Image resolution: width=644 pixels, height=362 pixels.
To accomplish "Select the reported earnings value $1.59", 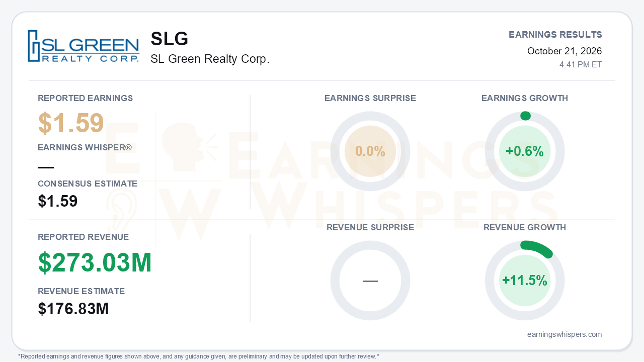I will coord(71,123).
